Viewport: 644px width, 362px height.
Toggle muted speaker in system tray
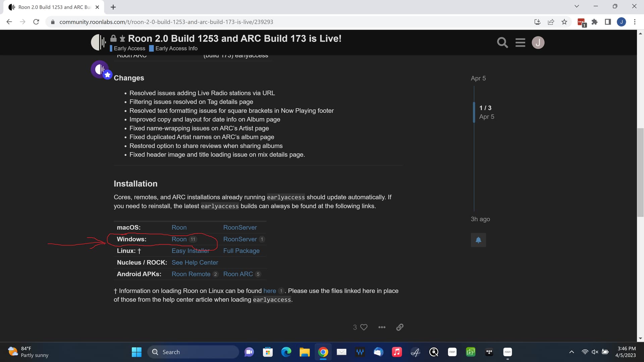tap(595, 352)
